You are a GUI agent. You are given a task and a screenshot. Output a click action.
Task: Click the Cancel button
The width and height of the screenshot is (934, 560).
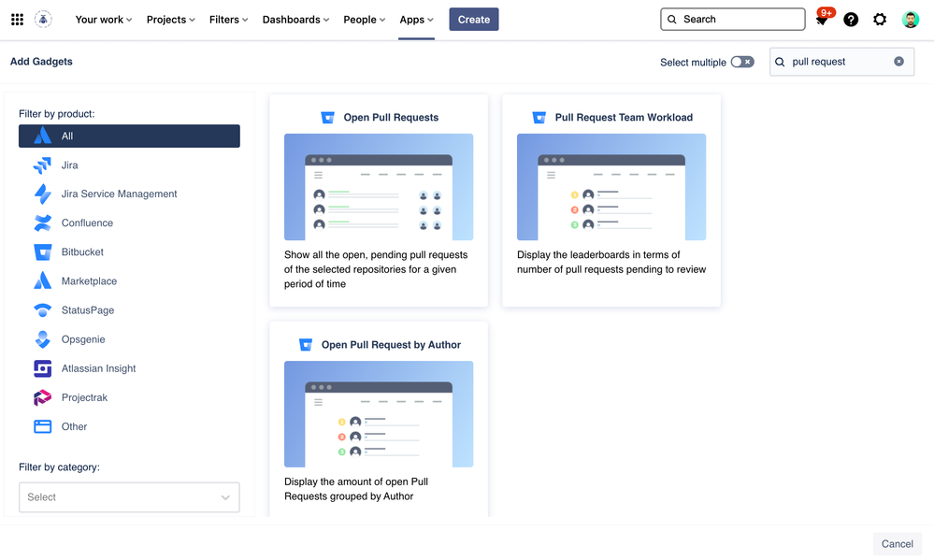[897, 544]
